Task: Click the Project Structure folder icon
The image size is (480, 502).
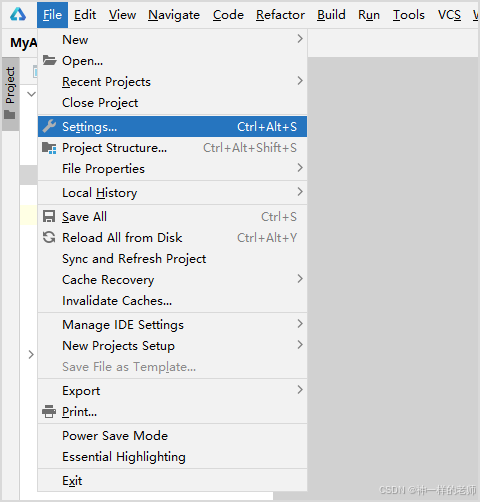Action: point(49,148)
